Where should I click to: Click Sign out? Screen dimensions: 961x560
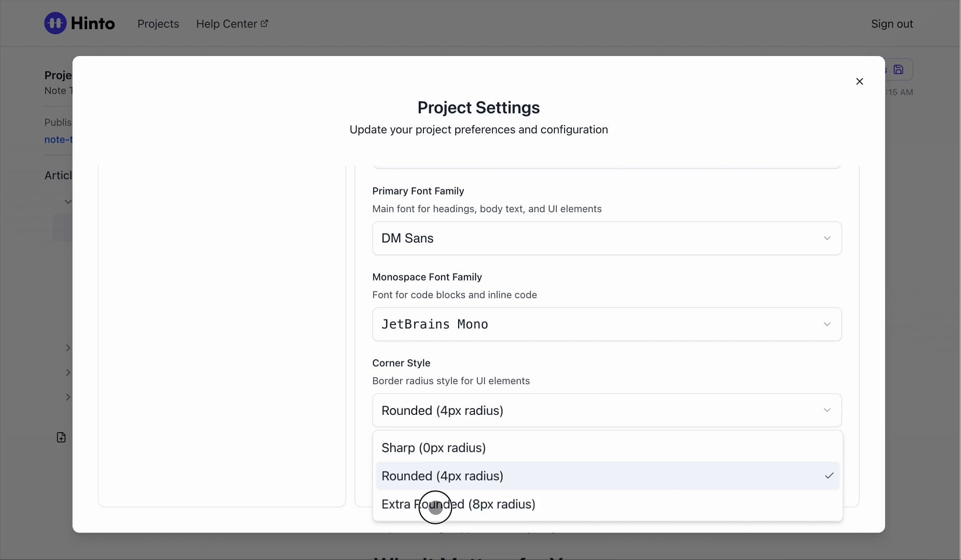[x=892, y=24]
